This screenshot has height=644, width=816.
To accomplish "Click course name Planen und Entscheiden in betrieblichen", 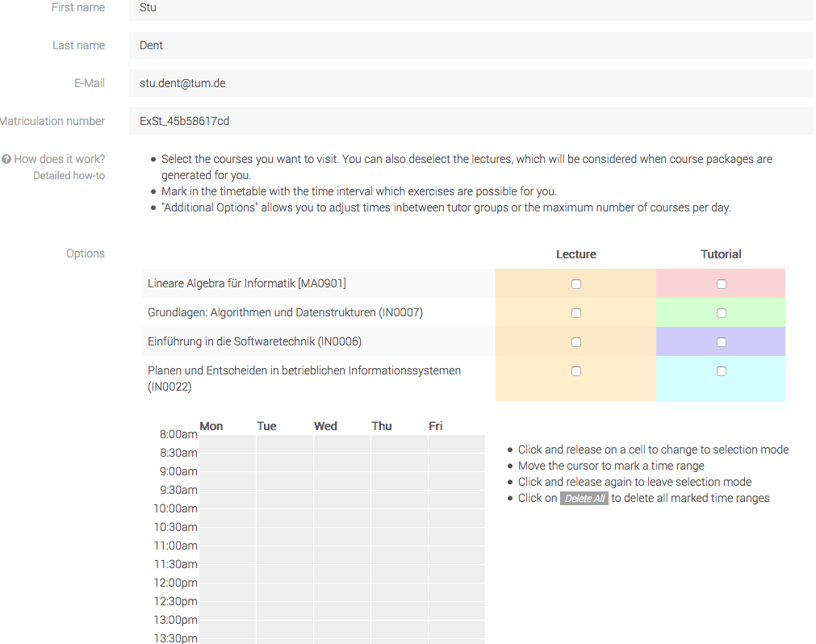I will (304, 378).
